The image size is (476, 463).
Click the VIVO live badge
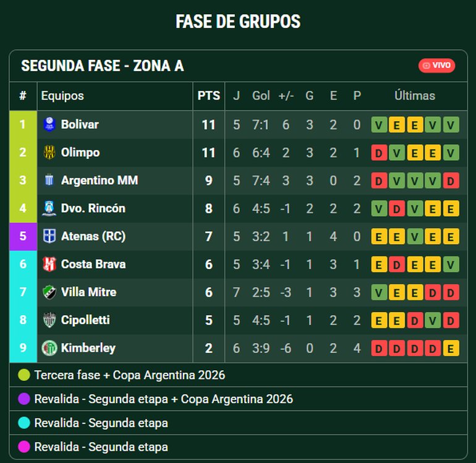[x=436, y=66]
